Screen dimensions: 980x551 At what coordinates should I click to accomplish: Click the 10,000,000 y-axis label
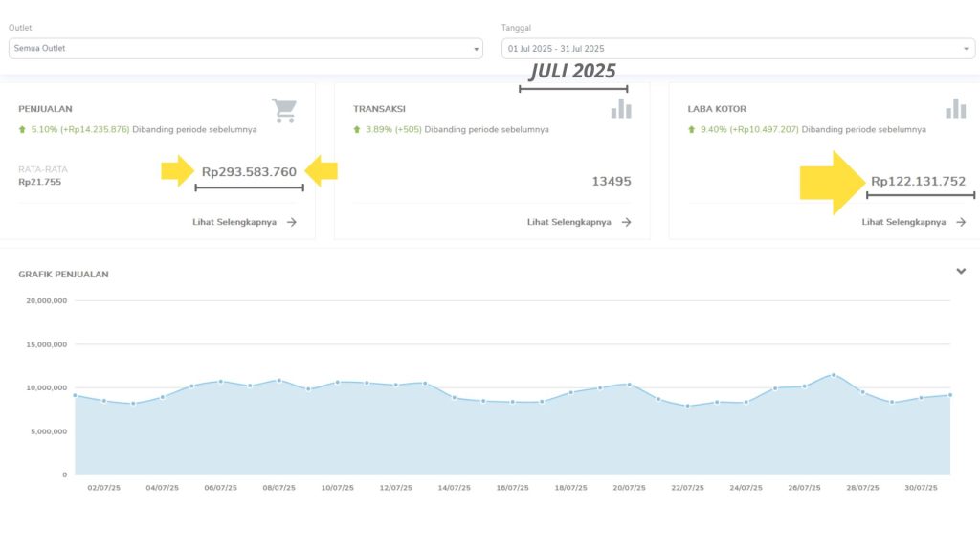click(46, 388)
